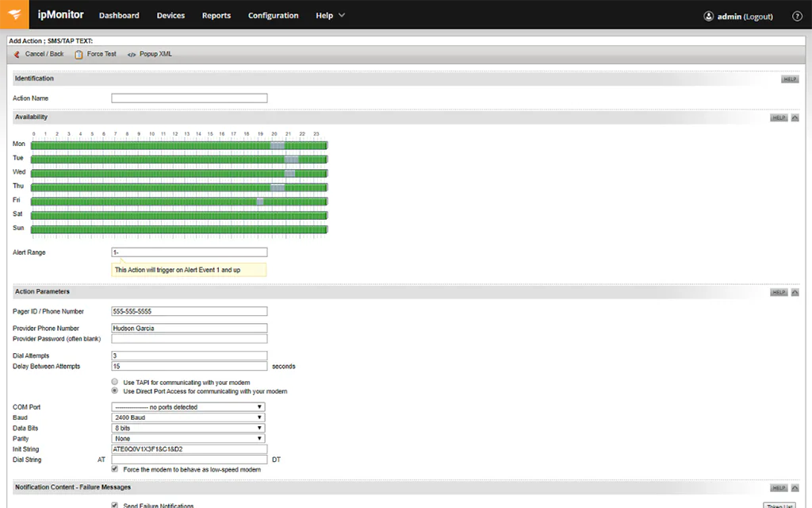Open the Dashboard menu
812x508 pixels.
(119, 16)
